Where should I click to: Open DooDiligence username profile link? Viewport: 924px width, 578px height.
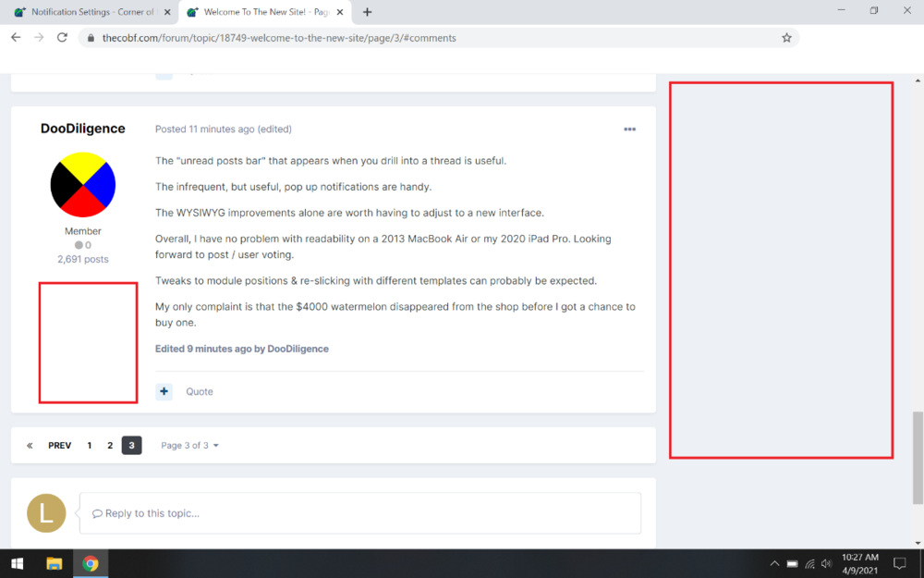click(x=82, y=129)
